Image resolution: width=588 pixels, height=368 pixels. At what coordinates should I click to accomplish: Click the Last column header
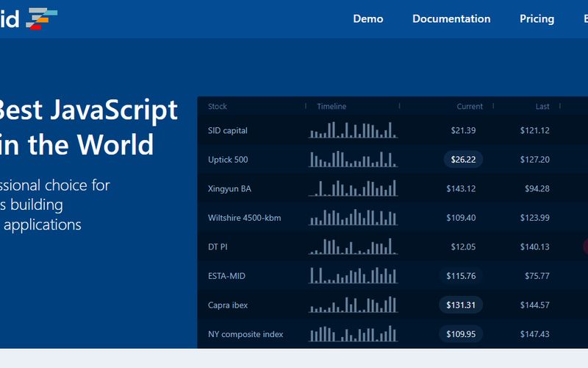coord(542,107)
